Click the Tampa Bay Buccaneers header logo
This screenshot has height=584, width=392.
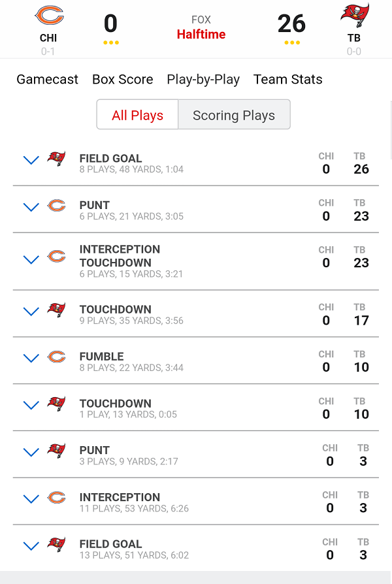pyautogui.click(x=354, y=16)
